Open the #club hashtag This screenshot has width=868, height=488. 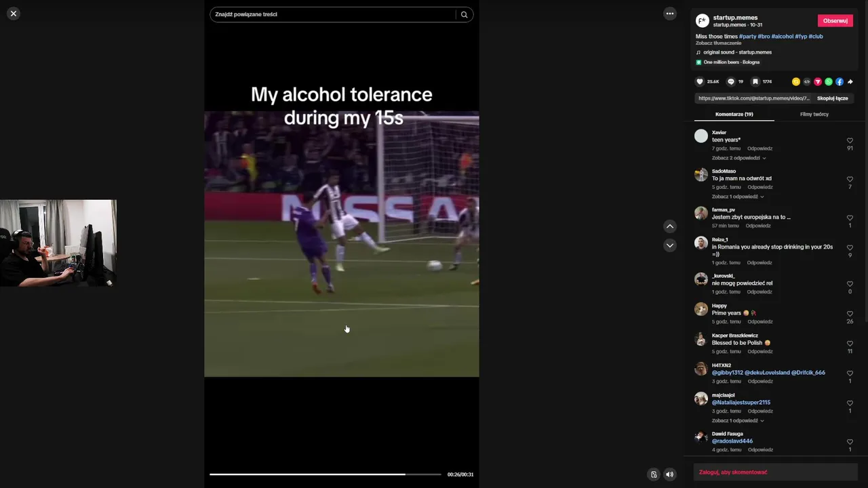(816, 37)
